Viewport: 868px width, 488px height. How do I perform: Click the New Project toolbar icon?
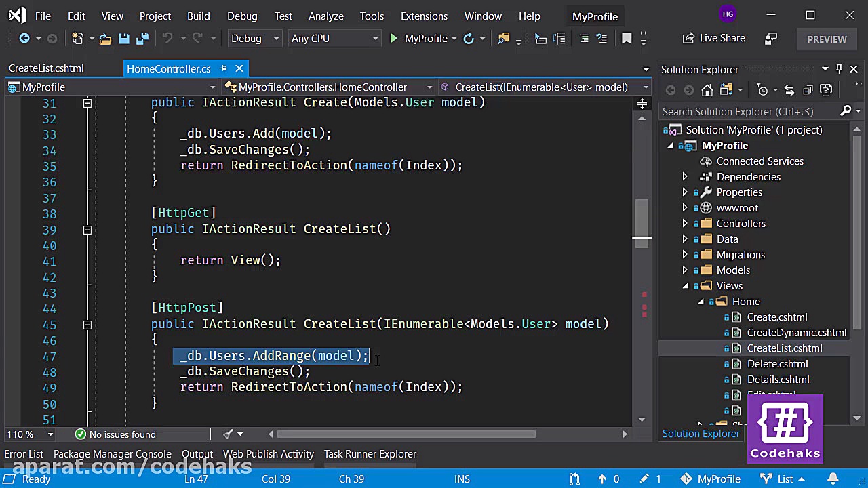tap(77, 39)
